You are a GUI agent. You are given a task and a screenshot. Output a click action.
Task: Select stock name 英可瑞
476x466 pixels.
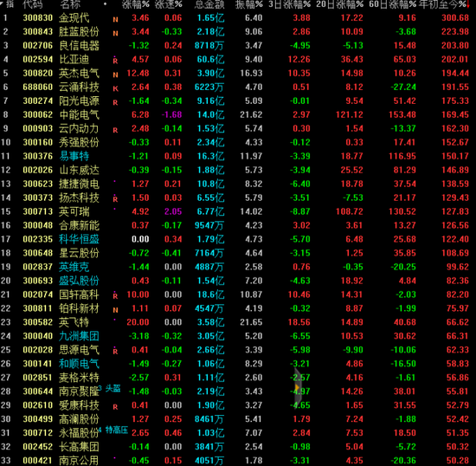click(x=74, y=211)
